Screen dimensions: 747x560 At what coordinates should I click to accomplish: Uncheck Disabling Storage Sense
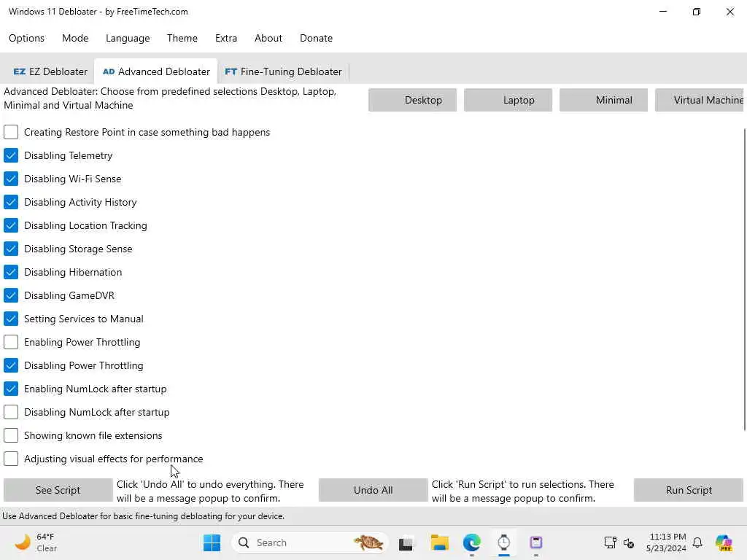(x=11, y=249)
